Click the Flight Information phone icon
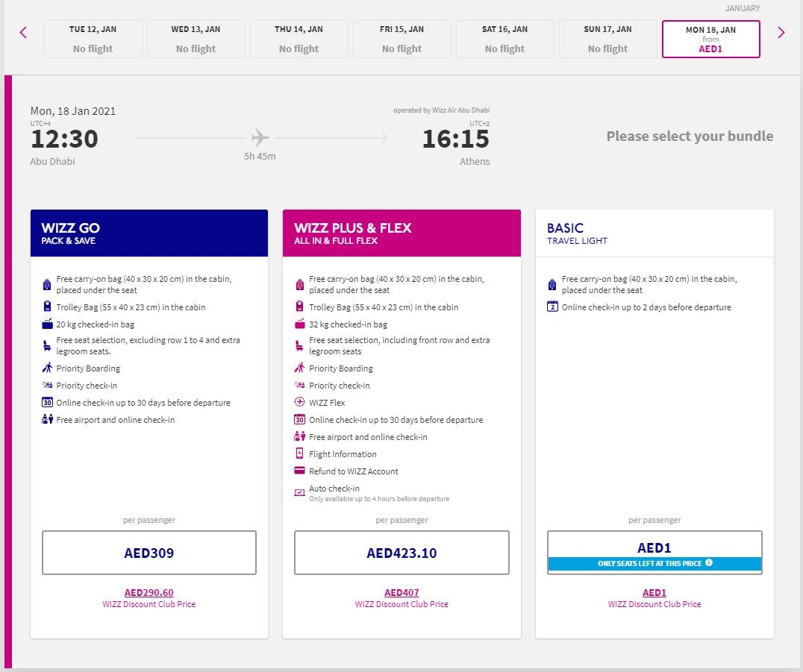Screen dimensions: 803x672 299,453
